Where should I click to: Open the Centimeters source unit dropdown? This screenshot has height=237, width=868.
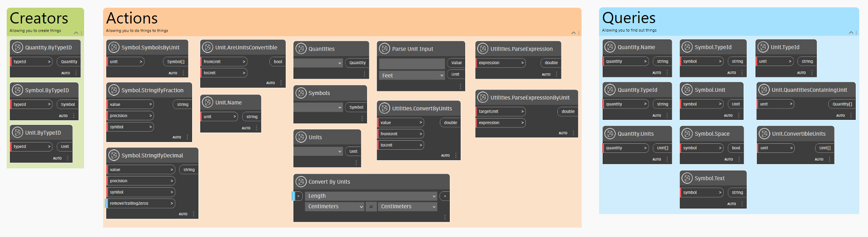(x=335, y=206)
